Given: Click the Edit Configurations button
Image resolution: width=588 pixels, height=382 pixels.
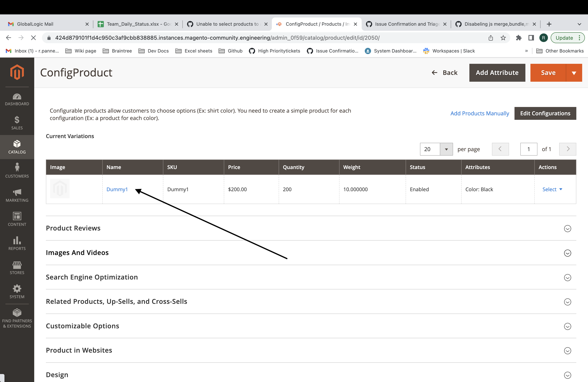Looking at the screenshot, I should click(545, 113).
